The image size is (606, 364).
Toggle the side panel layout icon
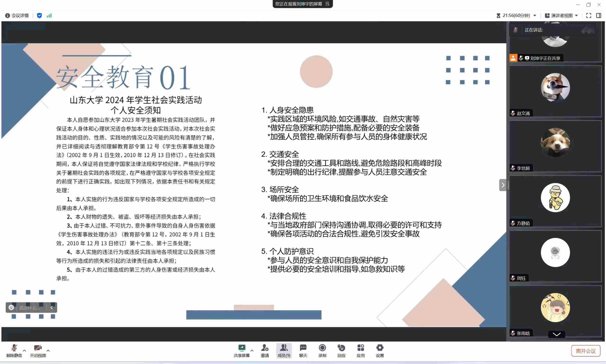(x=599, y=15)
